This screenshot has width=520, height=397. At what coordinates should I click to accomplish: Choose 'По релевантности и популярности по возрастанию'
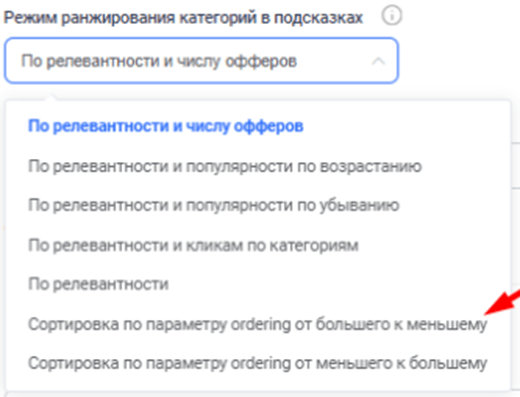pos(225,166)
